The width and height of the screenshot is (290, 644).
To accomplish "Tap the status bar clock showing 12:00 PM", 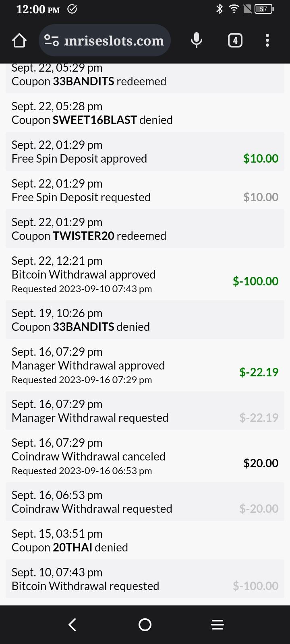I will [x=38, y=9].
